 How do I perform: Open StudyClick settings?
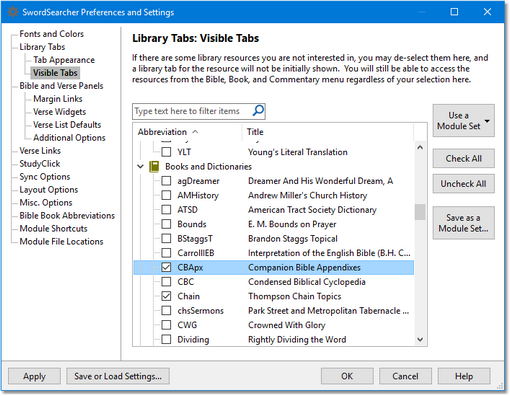(40, 164)
